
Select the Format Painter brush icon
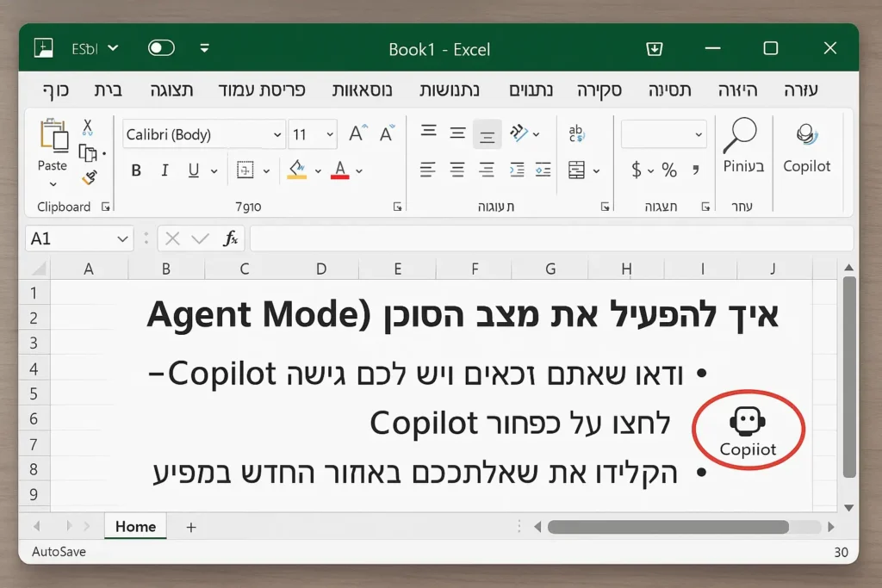pos(88,179)
